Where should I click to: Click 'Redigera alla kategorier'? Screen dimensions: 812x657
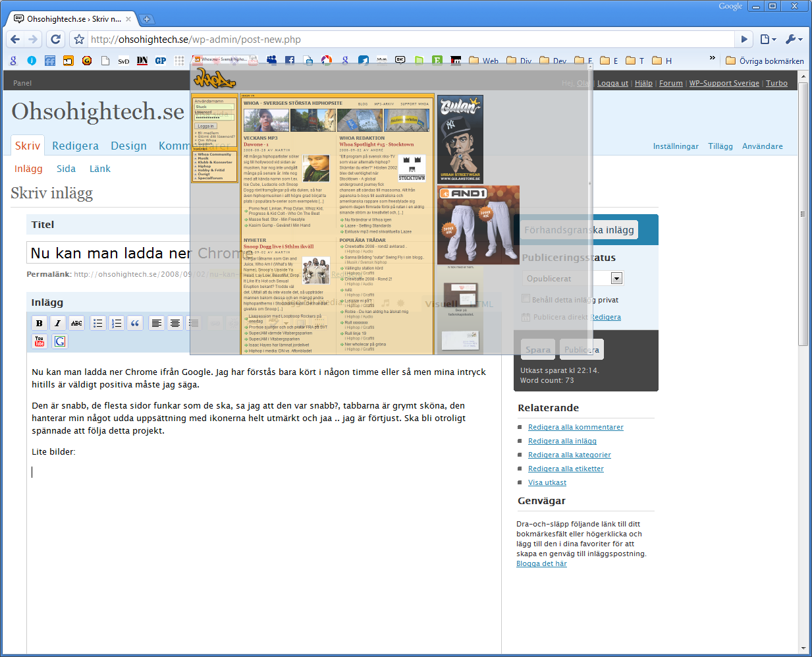pyautogui.click(x=570, y=455)
